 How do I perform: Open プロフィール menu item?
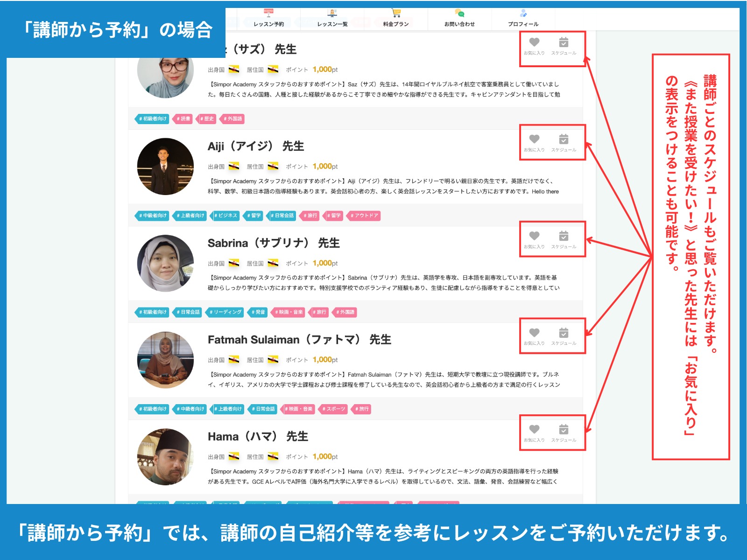pos(523,18)
